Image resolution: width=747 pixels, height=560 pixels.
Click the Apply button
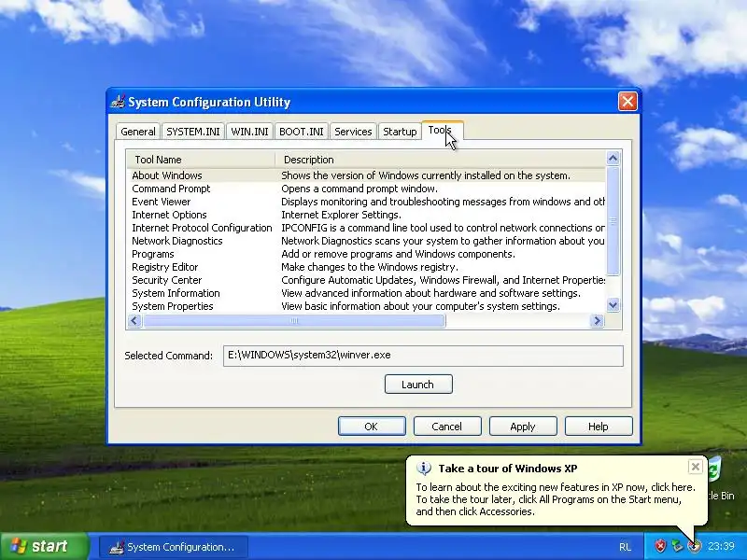(x=523, y=427)
